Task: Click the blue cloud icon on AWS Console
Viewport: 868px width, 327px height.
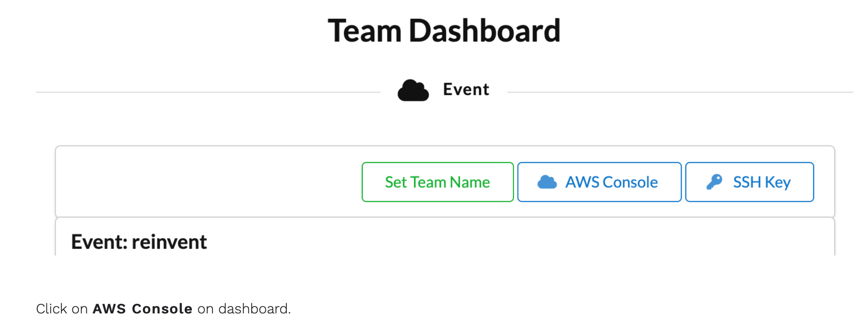Action: (547, 182)
